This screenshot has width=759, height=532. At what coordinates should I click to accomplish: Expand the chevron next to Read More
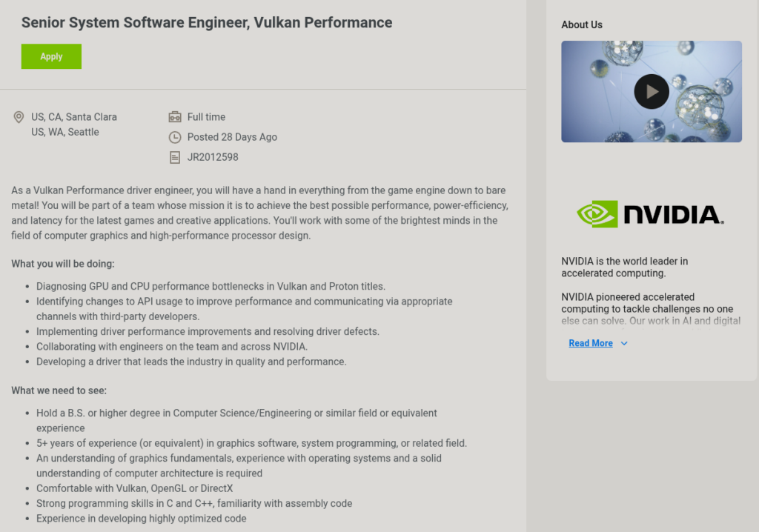point(624,343)
